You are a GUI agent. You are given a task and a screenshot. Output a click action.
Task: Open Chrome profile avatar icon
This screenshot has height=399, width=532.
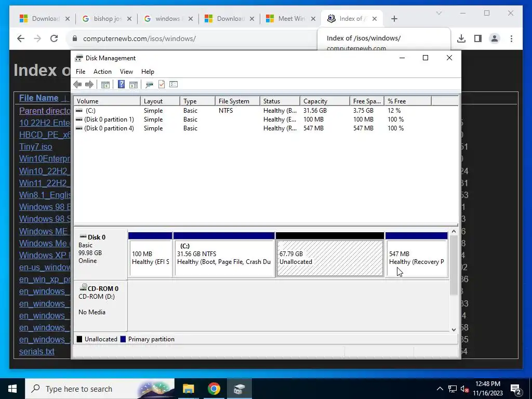[x=495, y=38]
